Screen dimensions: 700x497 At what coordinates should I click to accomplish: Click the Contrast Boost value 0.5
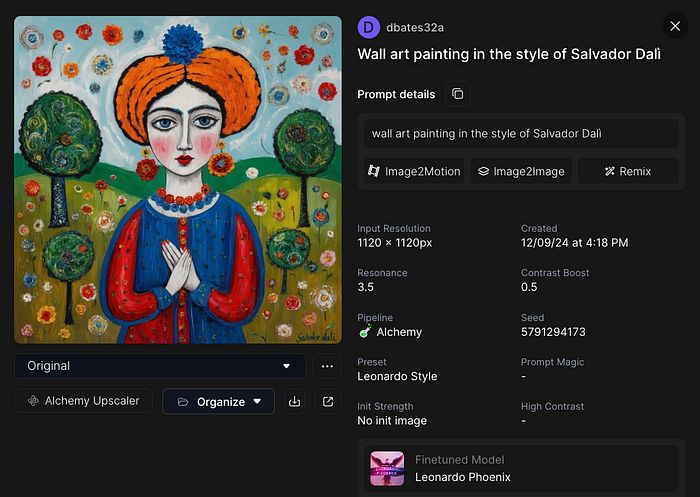click(x=529, y=287)
